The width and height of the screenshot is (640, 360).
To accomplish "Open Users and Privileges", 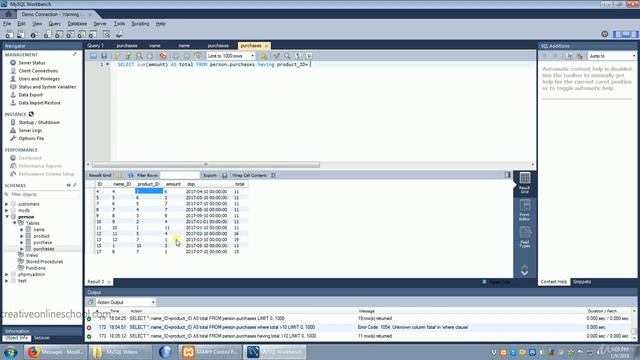I will tap(39, 79).
